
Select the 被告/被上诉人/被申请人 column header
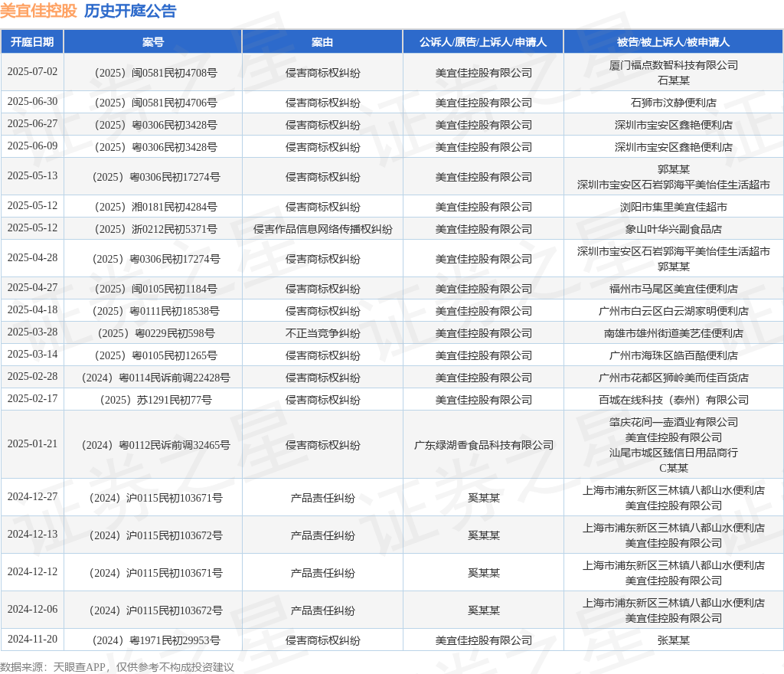click(674, 42)
